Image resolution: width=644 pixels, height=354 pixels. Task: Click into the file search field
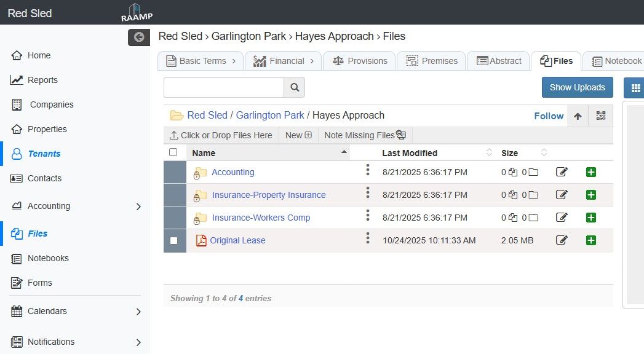(224, 87)
